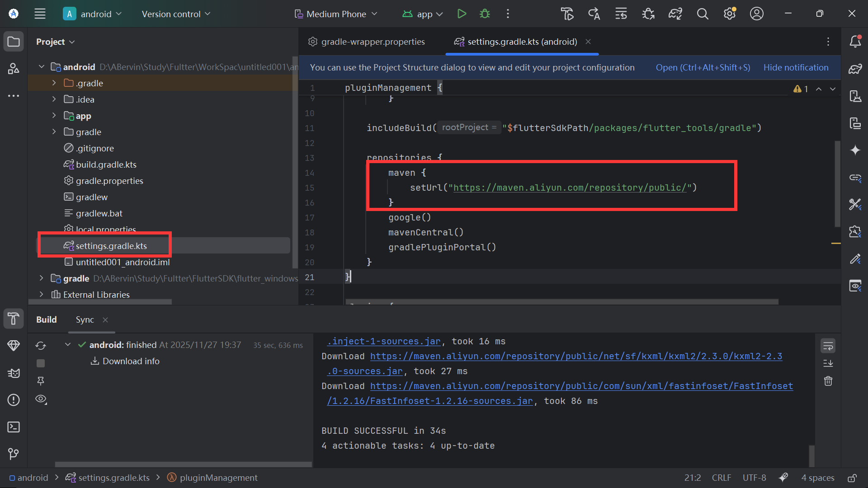Viewport: 868px width, 488px height.
Task: Start debugging with the bug icon
Action: coord(485,14)
